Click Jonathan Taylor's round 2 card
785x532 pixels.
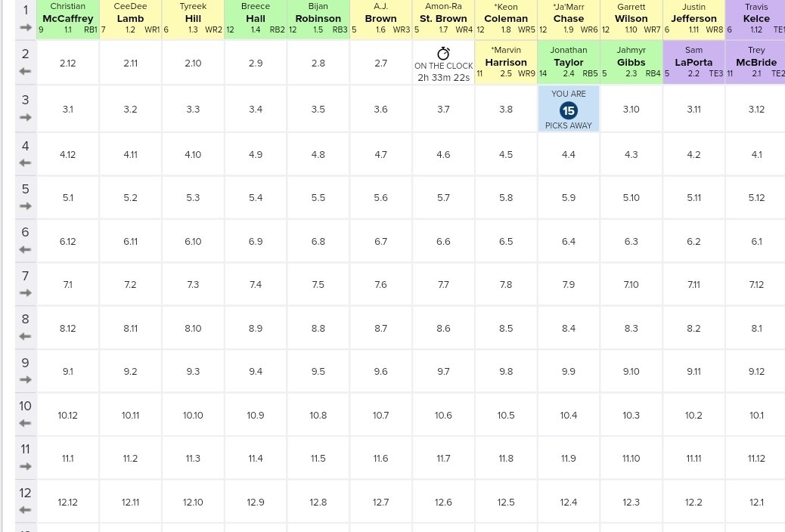568,63
